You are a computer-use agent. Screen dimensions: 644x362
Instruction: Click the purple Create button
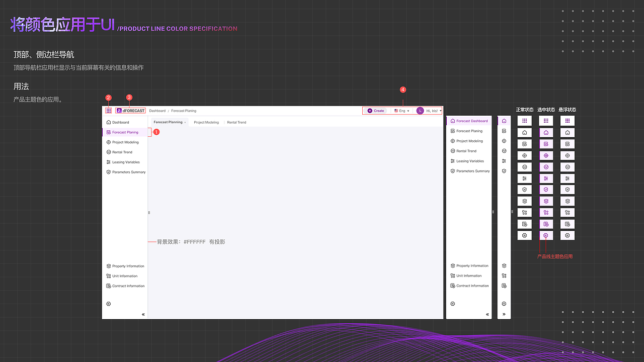click(376, 111)
